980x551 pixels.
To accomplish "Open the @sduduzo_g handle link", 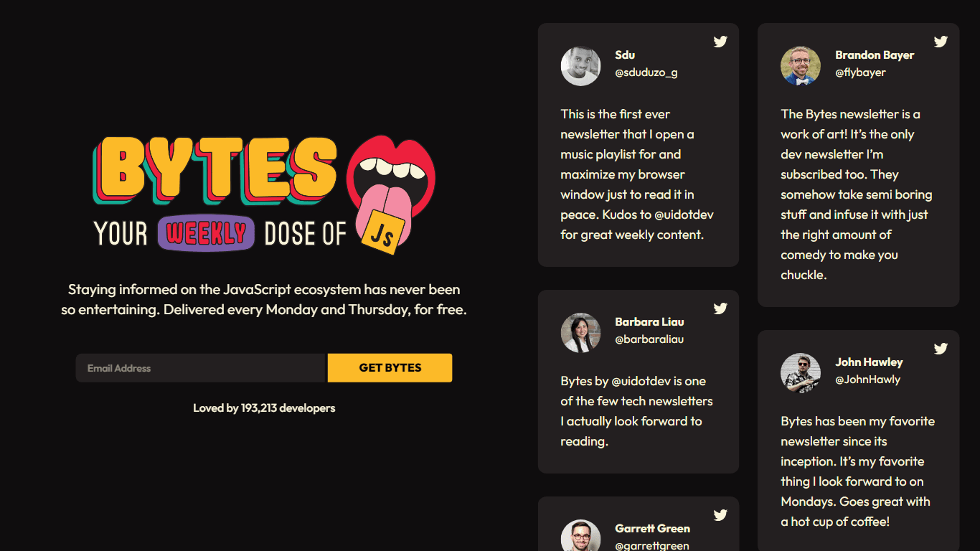I will click(x=646, y=72).
